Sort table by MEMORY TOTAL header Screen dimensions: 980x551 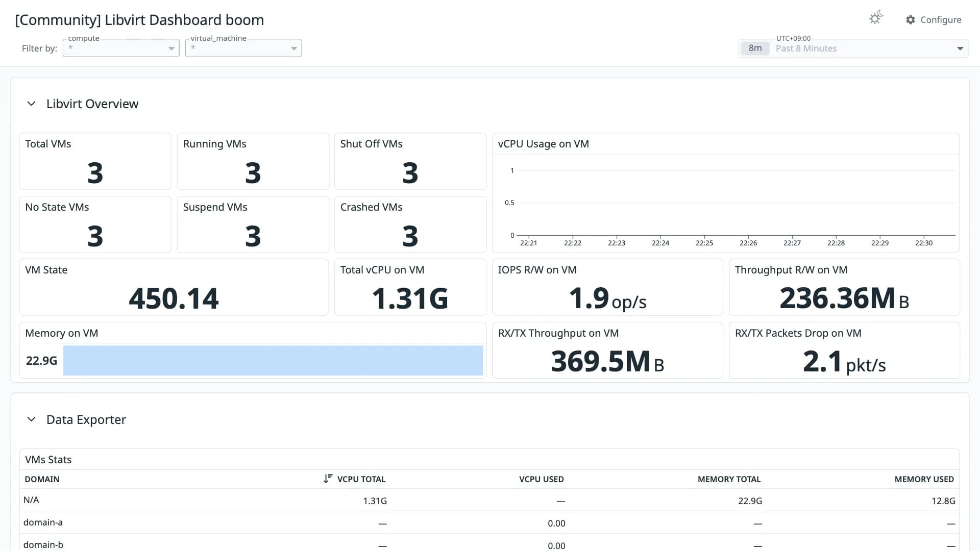729,479
